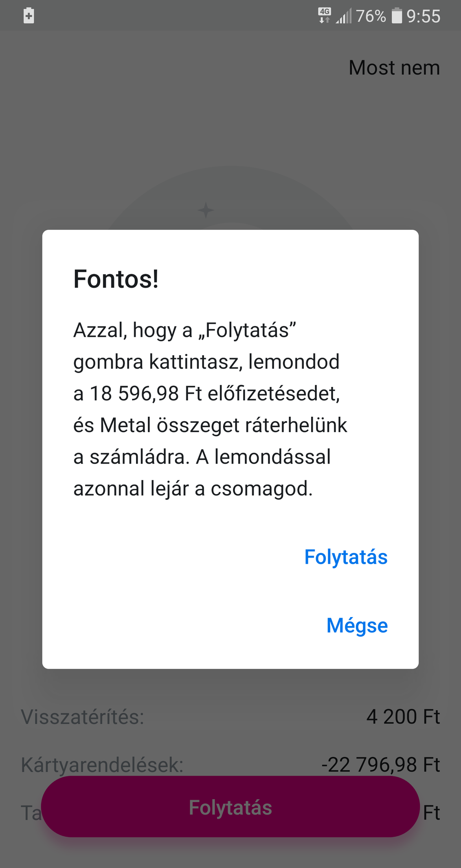Tap the "azonnal lejár a csomagod" line
Screen dimensions: 461x868
pyautogui.click(x=193, y=489)
